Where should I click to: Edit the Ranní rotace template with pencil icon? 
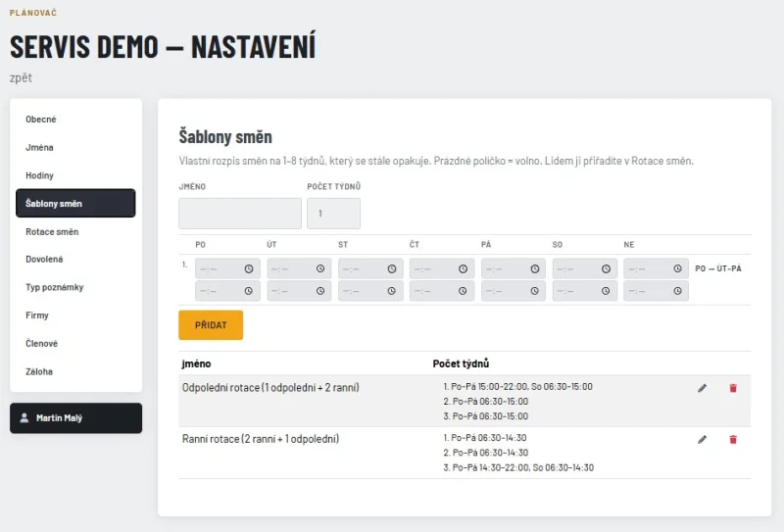[702, 440]
